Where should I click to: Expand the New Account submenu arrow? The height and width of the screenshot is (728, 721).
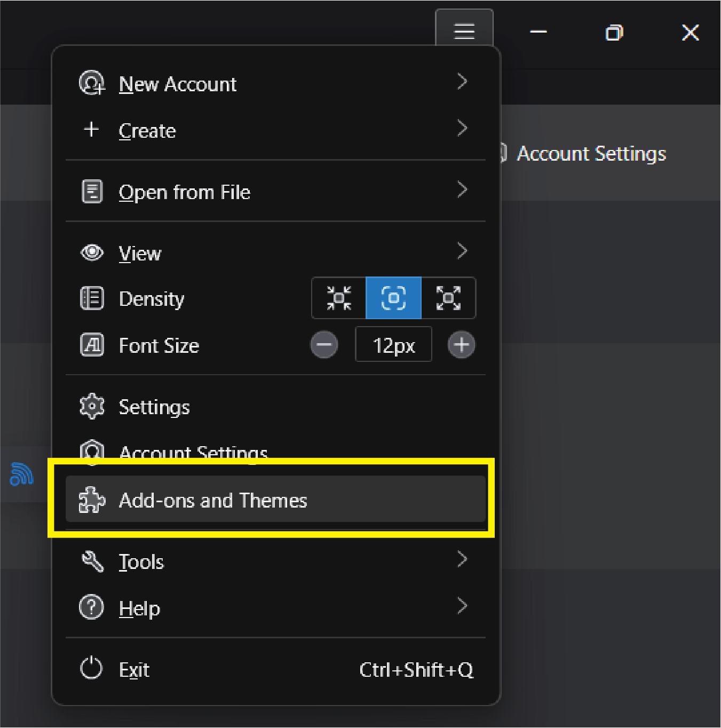[462, 82]
